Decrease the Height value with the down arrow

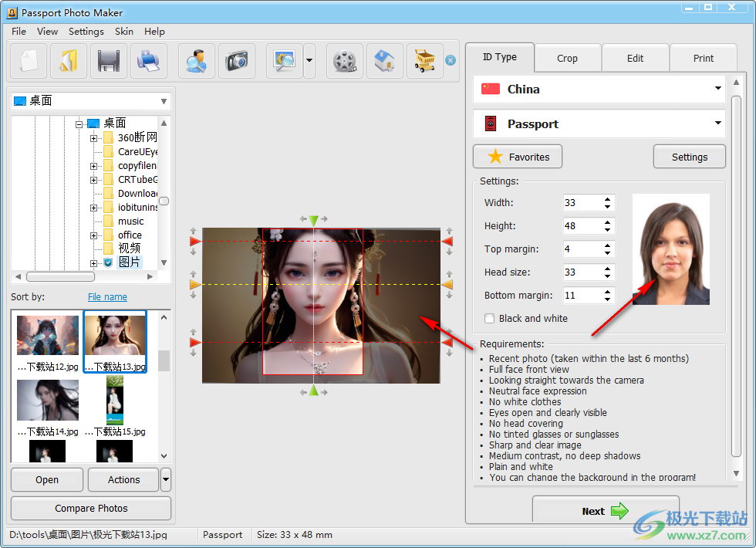[608, 230]
